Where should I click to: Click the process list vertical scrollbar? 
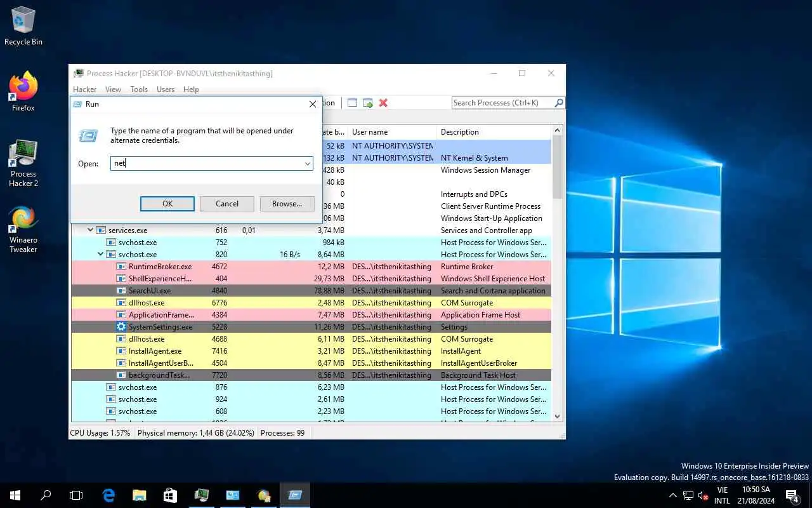[x=558, y=273]
